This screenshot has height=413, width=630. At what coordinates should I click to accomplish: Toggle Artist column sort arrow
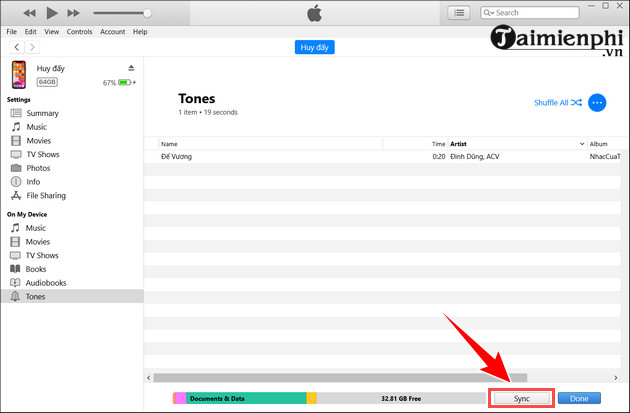582,144
